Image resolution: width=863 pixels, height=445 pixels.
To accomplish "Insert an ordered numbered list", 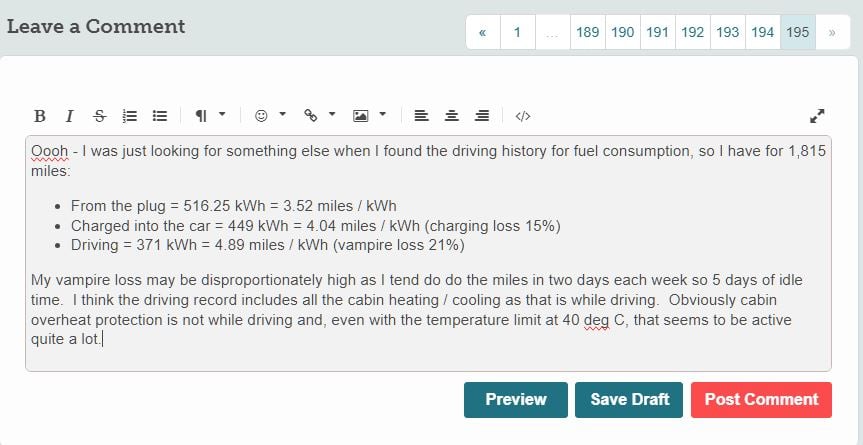I will point(130,116).
